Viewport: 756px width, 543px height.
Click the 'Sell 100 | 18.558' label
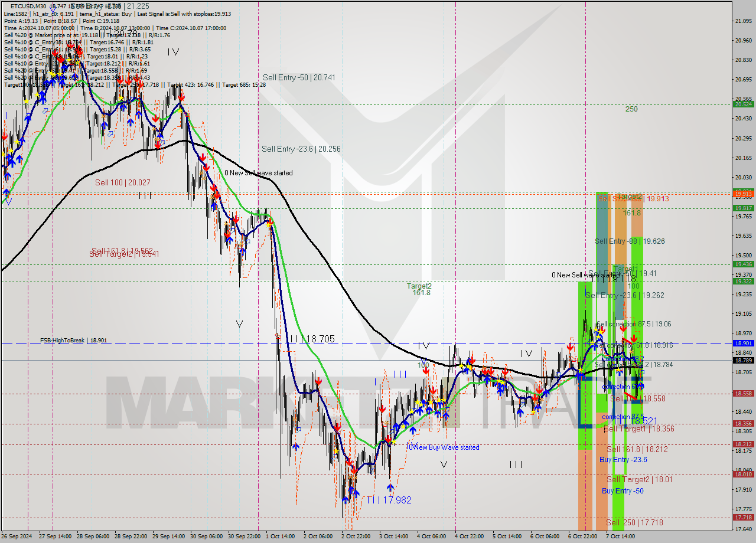637,399
